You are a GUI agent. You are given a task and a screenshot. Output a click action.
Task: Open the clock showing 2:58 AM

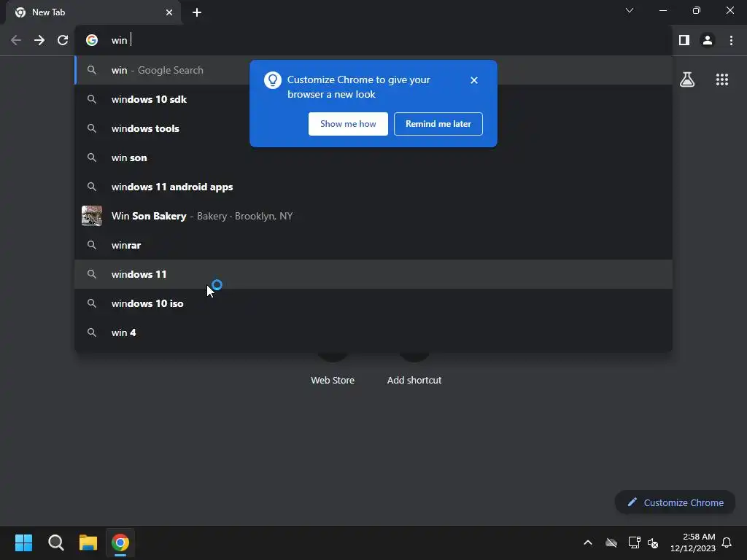[693, 542]
